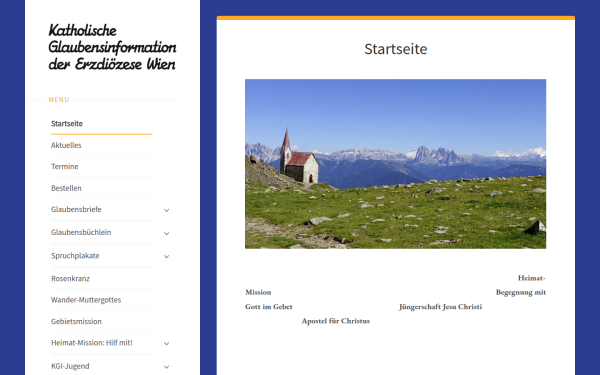This screenshot has height=375, width=600.
Task: Open the Spruchplakate menu link
Action: tap(75, 256)
